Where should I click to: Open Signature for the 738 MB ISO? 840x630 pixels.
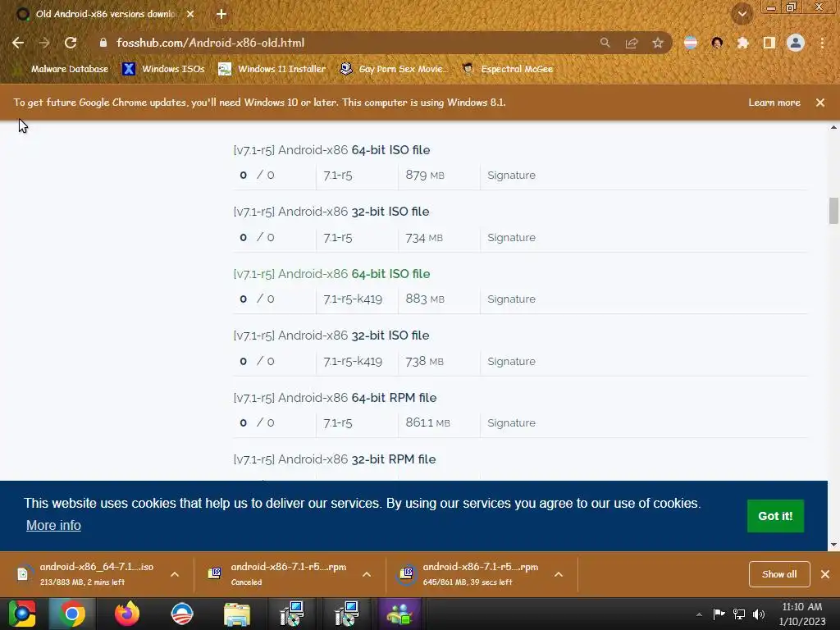point(511,361)
